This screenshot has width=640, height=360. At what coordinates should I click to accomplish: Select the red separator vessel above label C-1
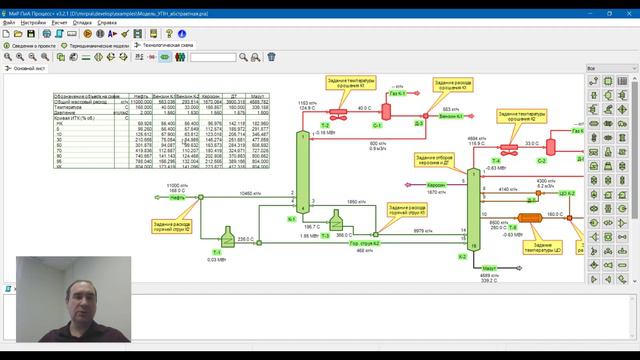coord(386,111)
